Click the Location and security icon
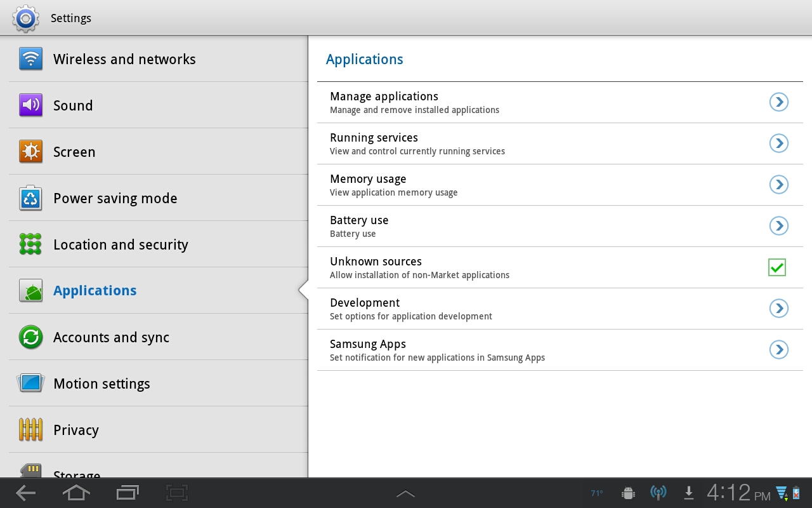The height and width of the screenshot is (508, 812). [30, 244]
